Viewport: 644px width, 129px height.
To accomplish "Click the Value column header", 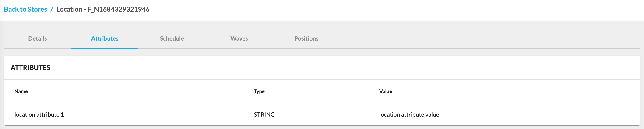I will [x=385, y=91].
